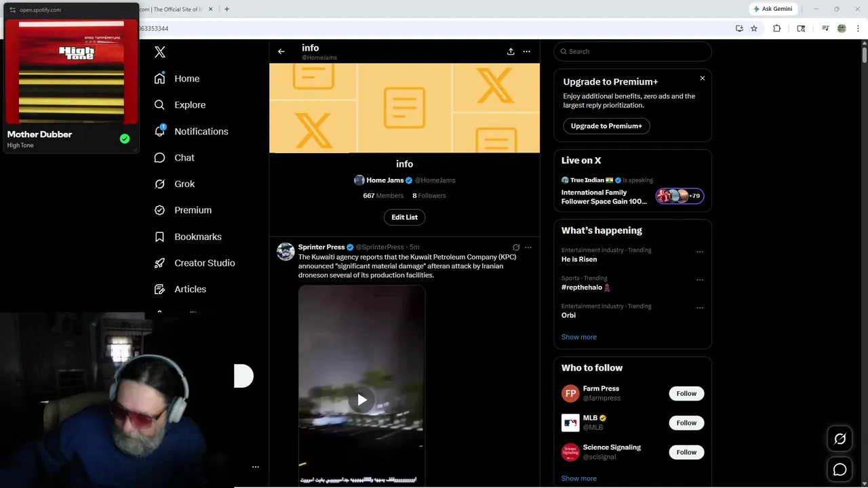Click Grok explain icon on post
The height and width of the screenshot is (488, 868).
pyautogui.click(x=516, y=247)
